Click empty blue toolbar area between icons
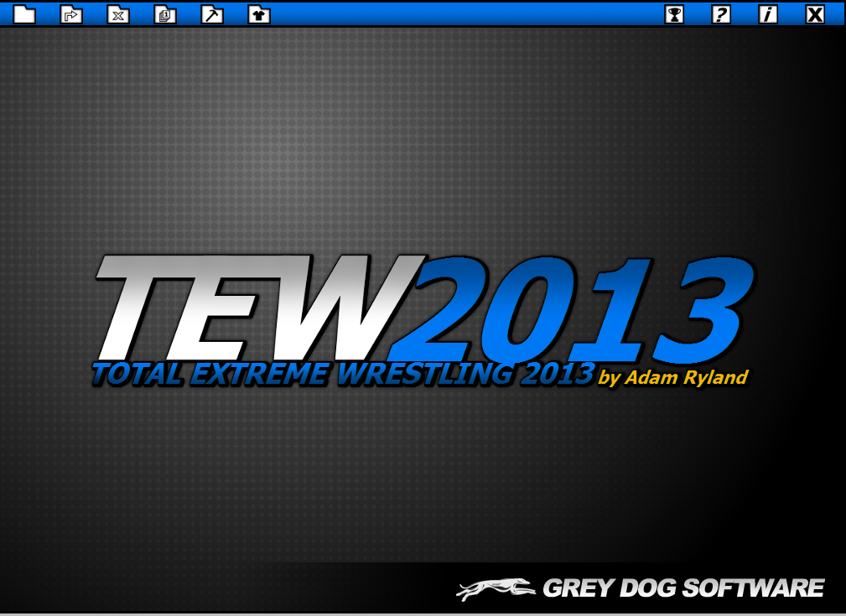This screenshot has height=616, width=846. click(461, 14)
